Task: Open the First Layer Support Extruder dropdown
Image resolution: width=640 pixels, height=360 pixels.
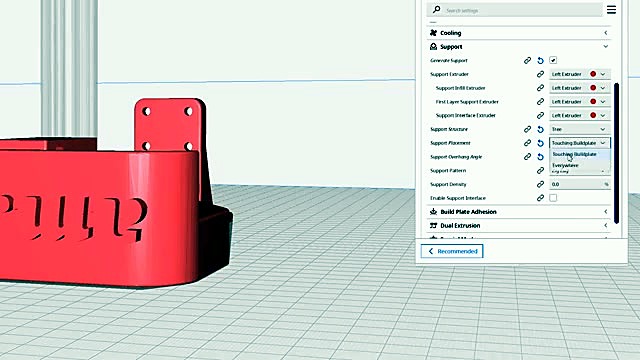Action: tap(580, 102)
